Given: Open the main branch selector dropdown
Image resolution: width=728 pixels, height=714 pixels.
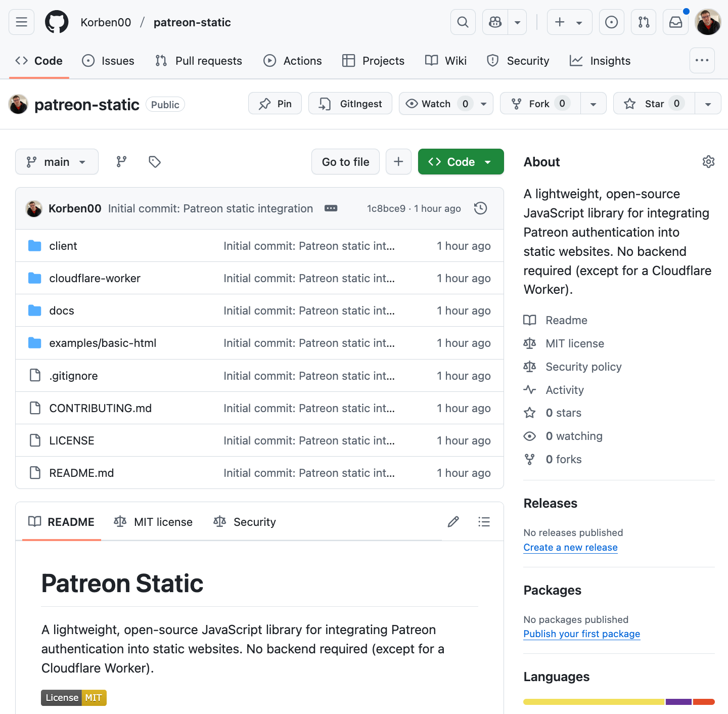Looking at the screenshot, I should pos(57,162).
